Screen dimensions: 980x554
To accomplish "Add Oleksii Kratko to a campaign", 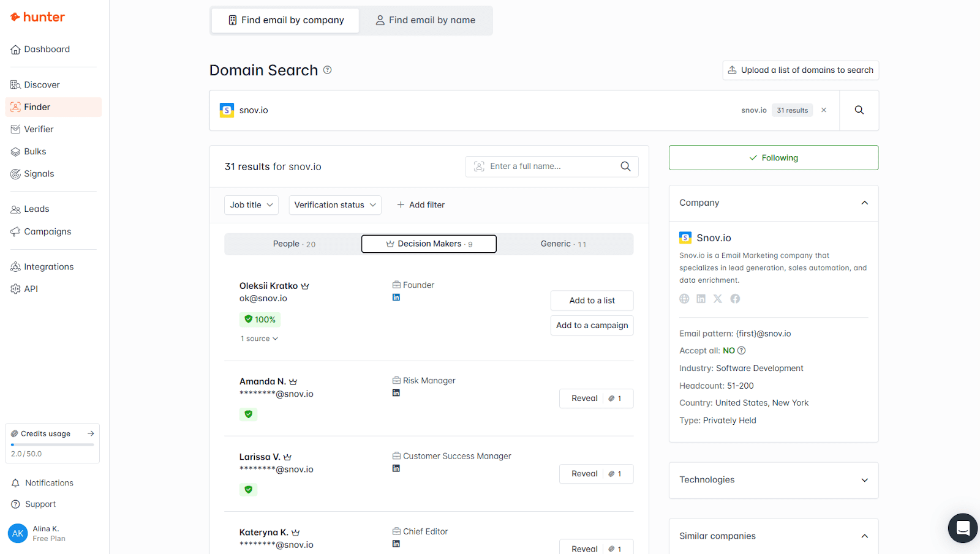I will (x=592, y=326).
